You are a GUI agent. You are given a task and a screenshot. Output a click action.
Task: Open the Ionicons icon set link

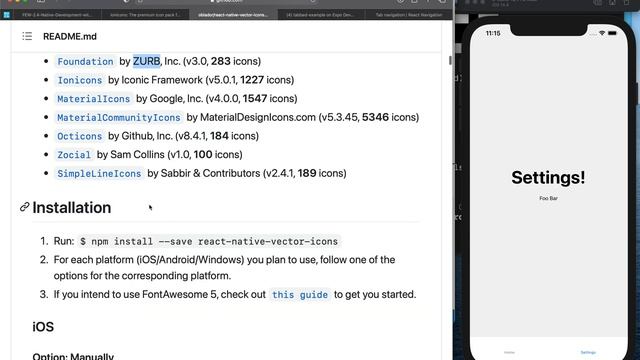pos(80,80)
